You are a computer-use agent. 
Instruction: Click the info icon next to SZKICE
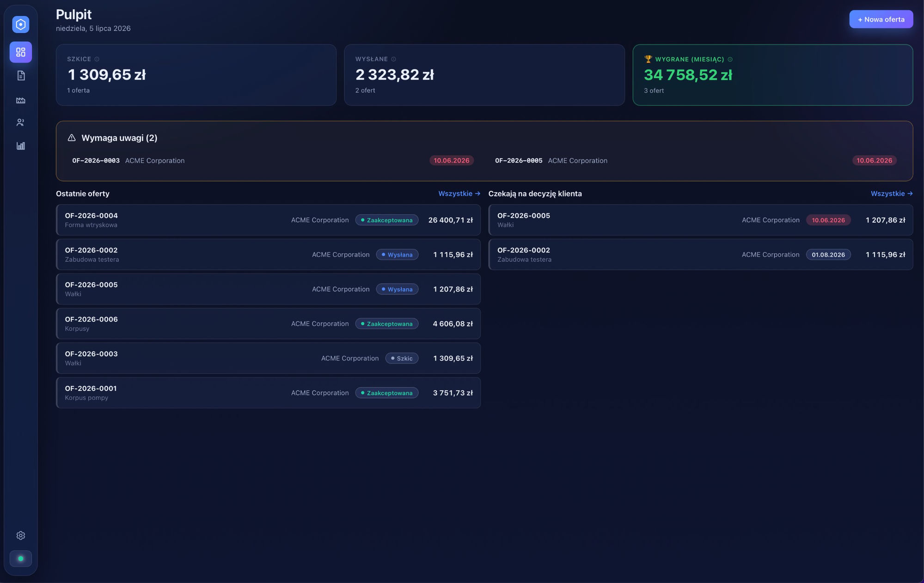97,59
